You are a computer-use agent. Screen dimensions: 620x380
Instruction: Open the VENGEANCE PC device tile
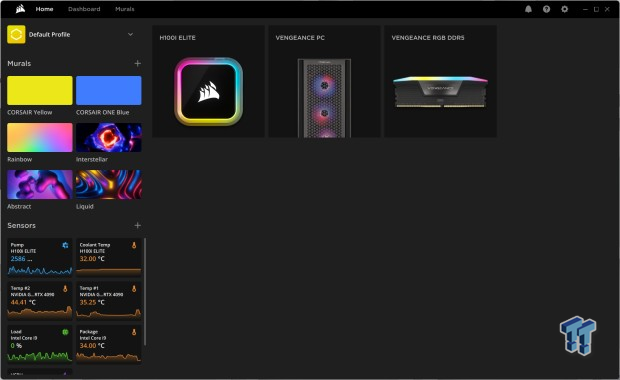click(x=325, y=81)
